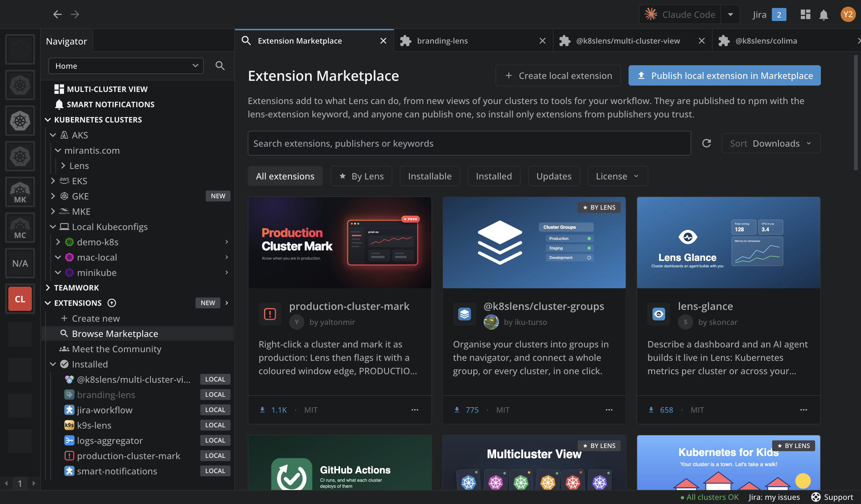Switch to the branding-lens tab
The height and width of the screenshot is (504, 861).
[473, 41]
